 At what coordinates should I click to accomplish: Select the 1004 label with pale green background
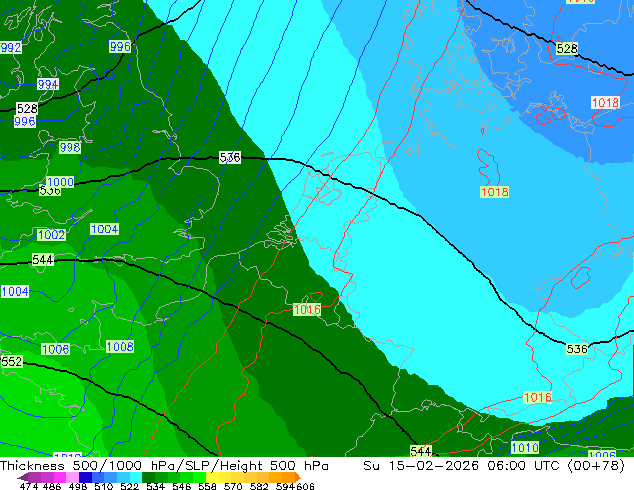tap(104, 229)
